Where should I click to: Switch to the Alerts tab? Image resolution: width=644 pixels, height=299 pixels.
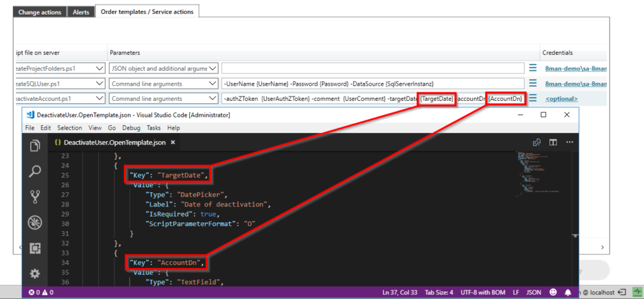[80, 11]
